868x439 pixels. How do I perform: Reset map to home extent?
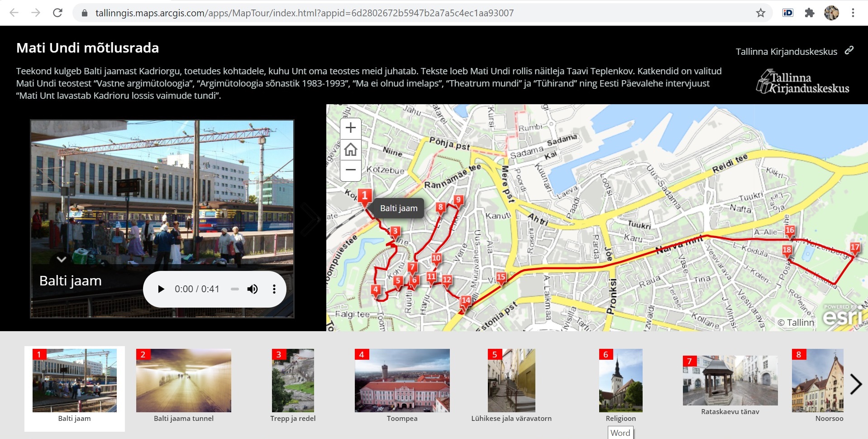[351, 149]
